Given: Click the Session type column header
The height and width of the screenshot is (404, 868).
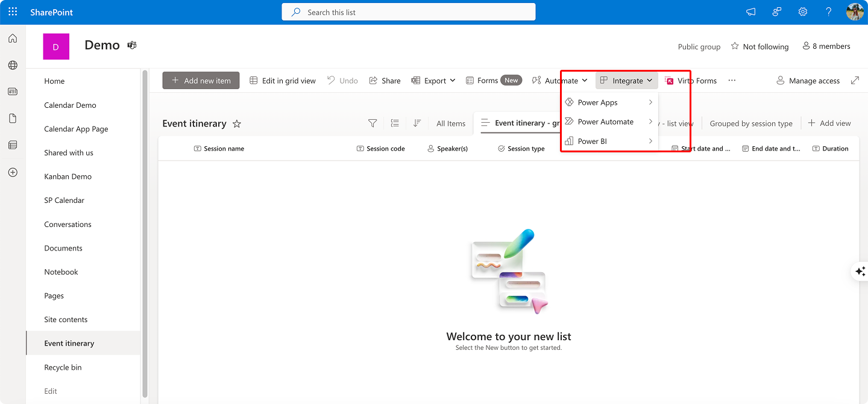Looking at the screenshot, I should pyautogui.click(x=521, y=149).
